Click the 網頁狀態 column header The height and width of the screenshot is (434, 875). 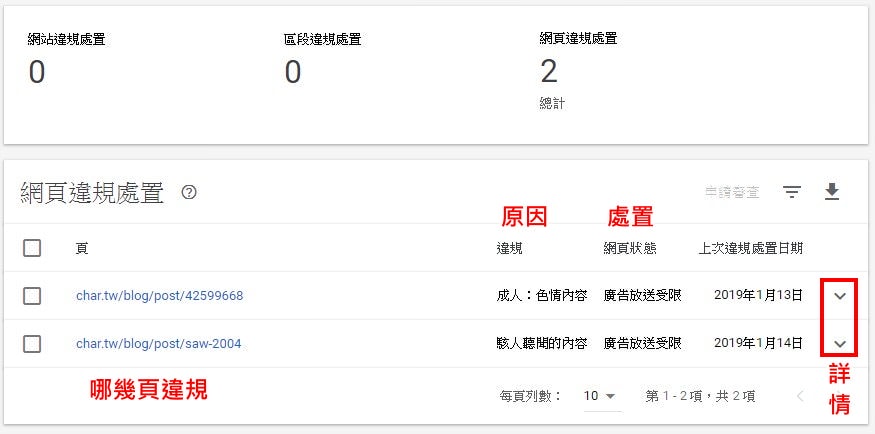pyautogui.click(x=629, y=248)
